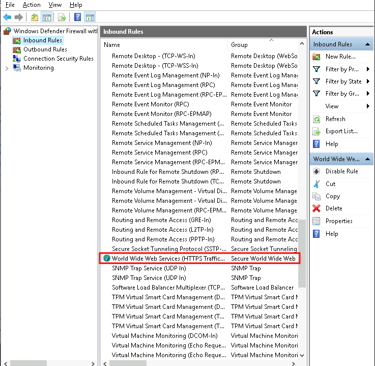Click the Refresh icon in Actions pane
This screenshot has width=375, height=366.
pyautogui.click(x=316, y=119)
